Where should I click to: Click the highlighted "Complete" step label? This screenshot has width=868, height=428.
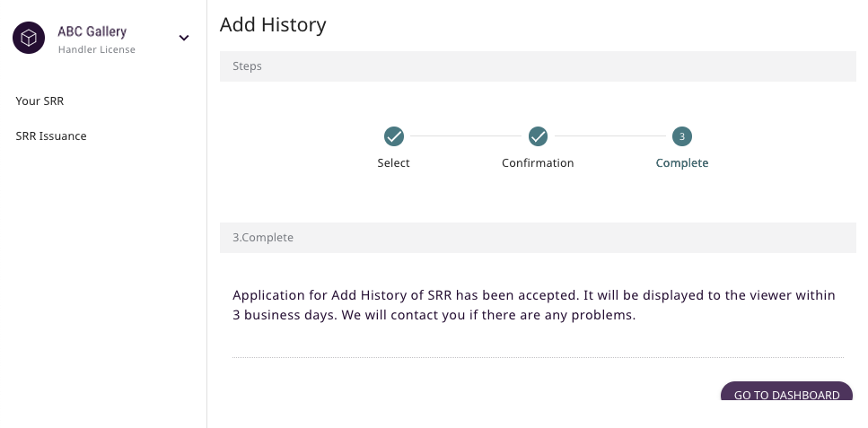pos(682,162)
